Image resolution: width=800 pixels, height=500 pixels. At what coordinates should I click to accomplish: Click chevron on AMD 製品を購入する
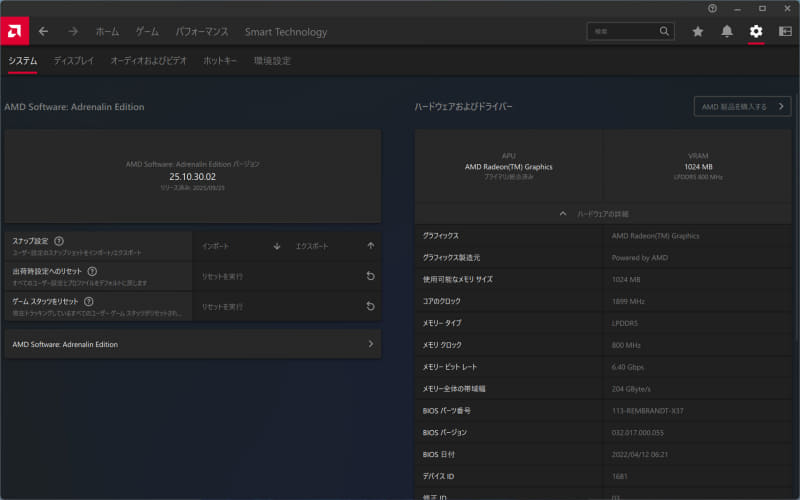[x=781, y=106]
